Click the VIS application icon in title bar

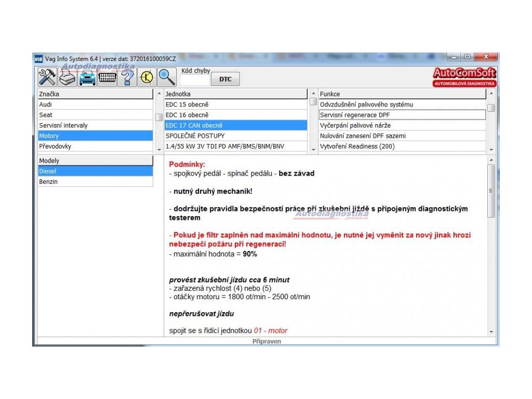tap(38, 59)
